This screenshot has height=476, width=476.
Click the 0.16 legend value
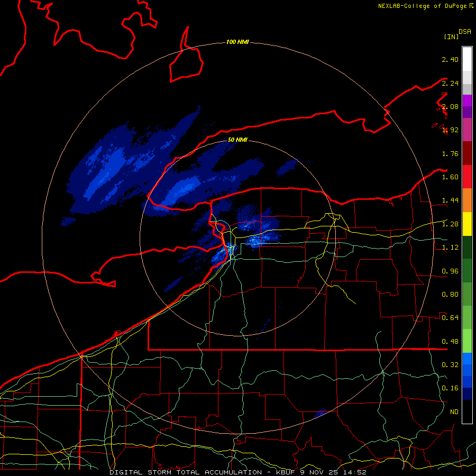[450, 388]
